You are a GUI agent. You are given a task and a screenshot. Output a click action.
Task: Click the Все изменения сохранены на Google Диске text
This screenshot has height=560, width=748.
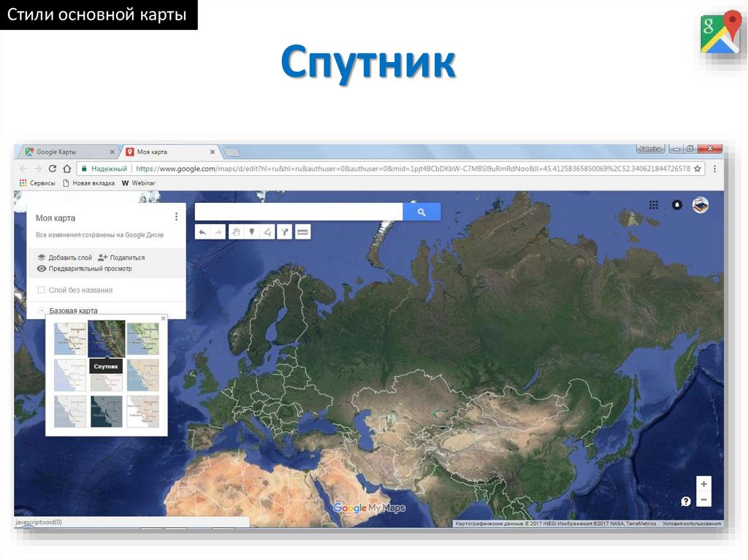(99, 234)
